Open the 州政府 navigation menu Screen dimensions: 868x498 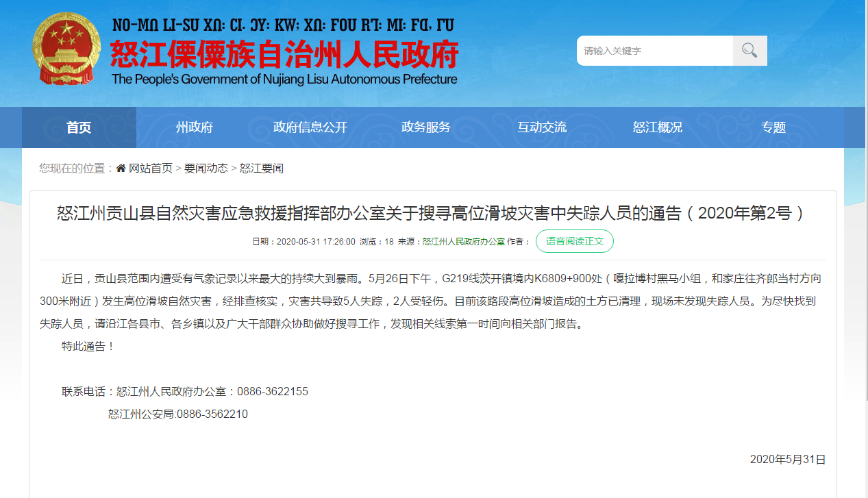[195, 127]
